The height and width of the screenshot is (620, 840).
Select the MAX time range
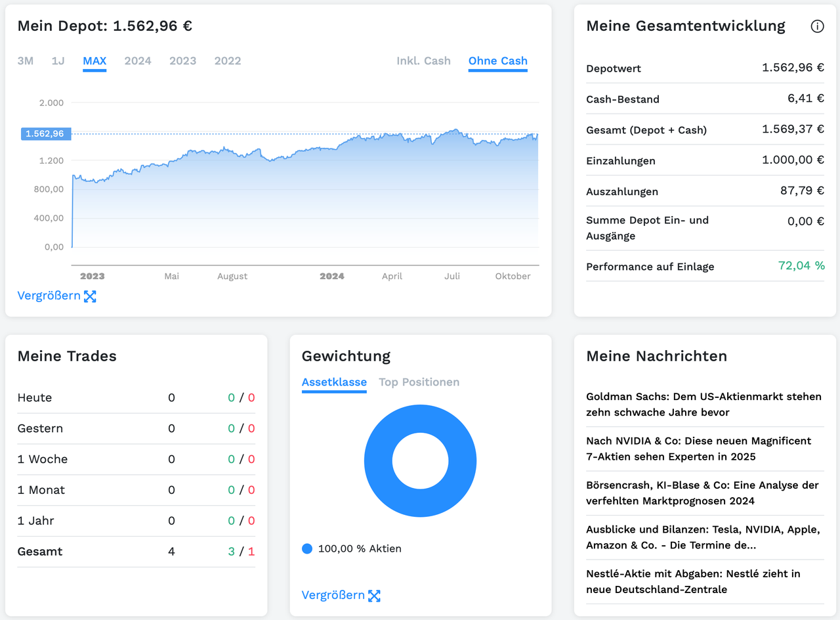tap(94, 60)
